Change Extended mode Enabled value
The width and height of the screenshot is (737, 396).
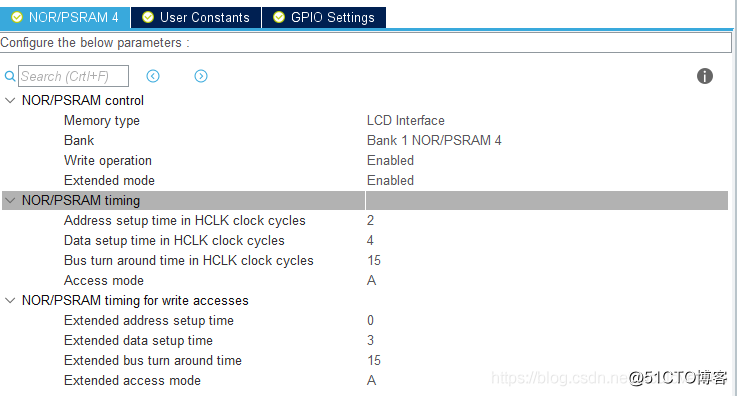click(x=390, y=180)
